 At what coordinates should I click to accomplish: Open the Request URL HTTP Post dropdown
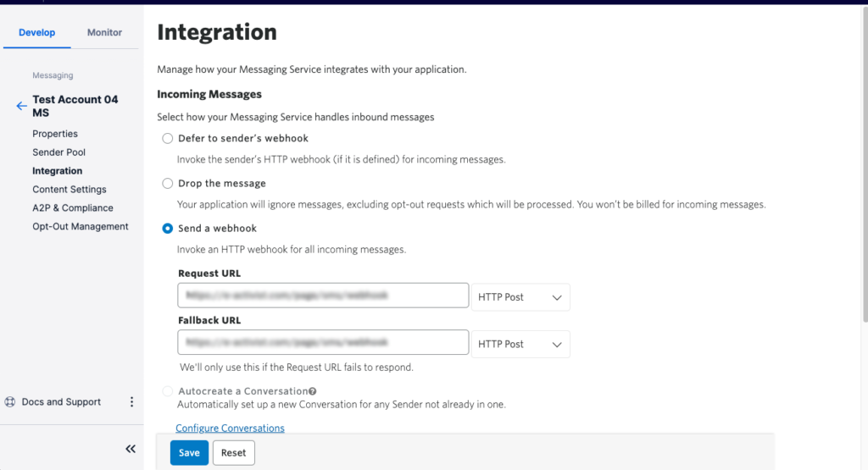[520, 297]
